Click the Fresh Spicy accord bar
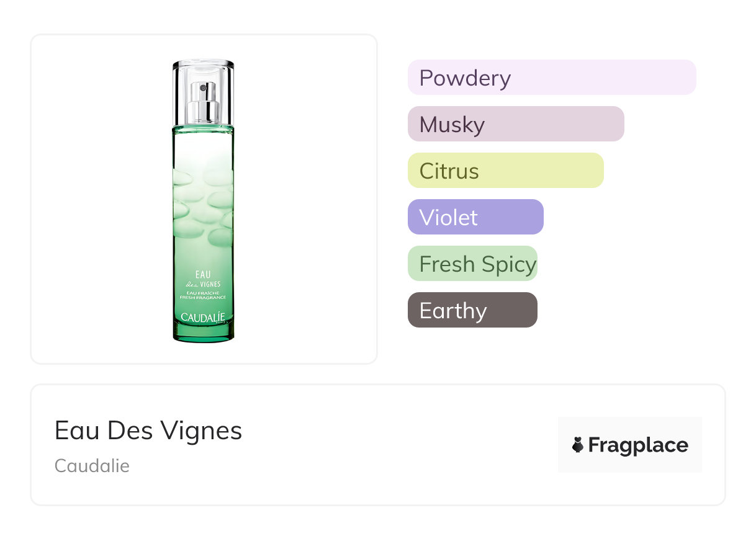 472,264
